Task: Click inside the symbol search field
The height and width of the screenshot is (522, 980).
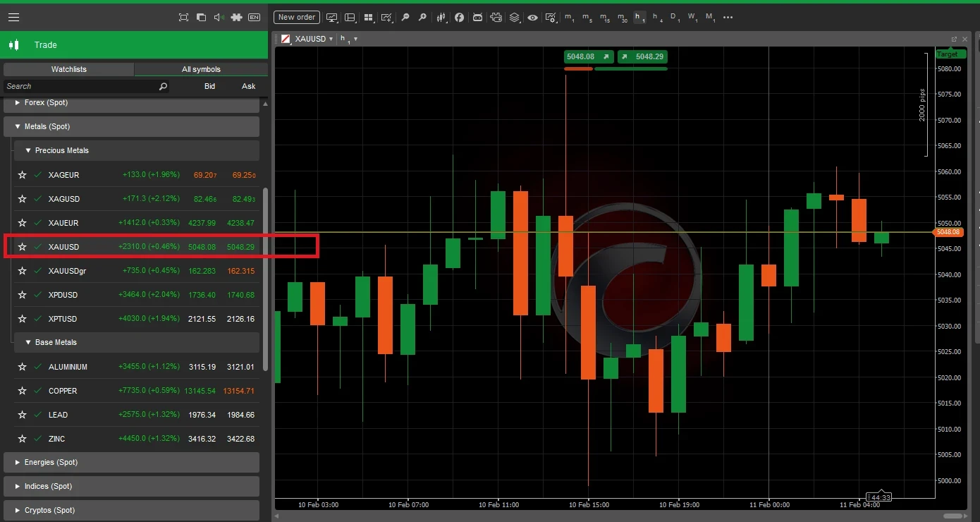Action: click(x=78, y=86)
